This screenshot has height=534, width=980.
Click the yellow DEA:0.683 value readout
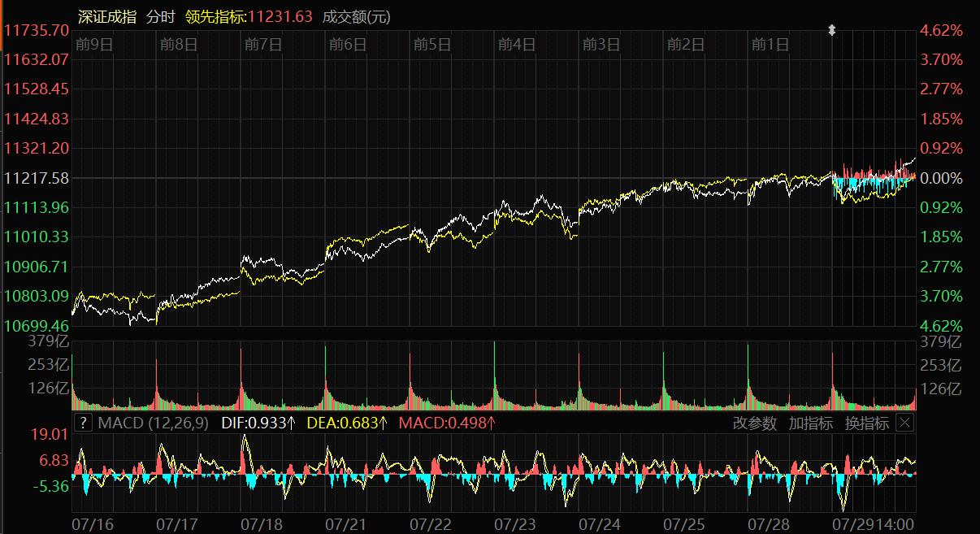coord(347,423)
